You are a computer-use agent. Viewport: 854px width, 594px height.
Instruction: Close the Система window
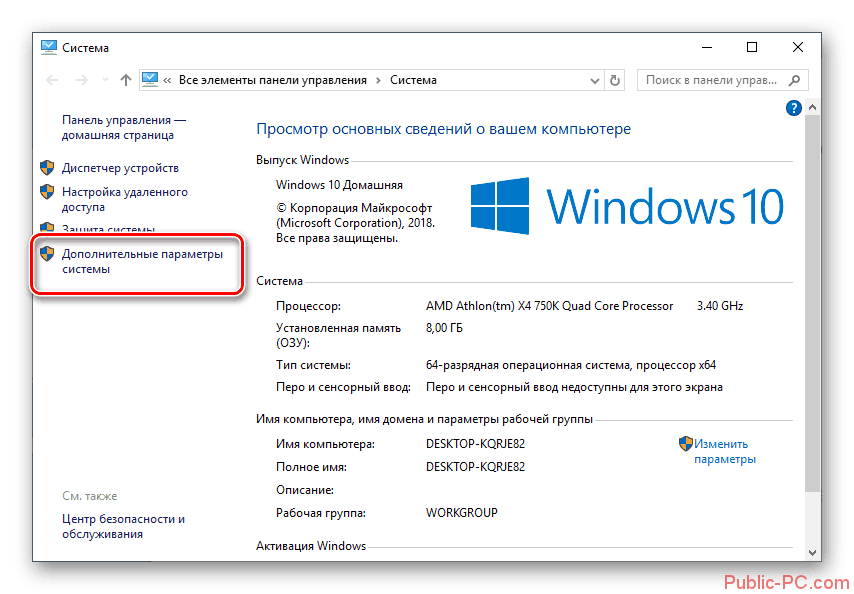click(x=797, y=47)
